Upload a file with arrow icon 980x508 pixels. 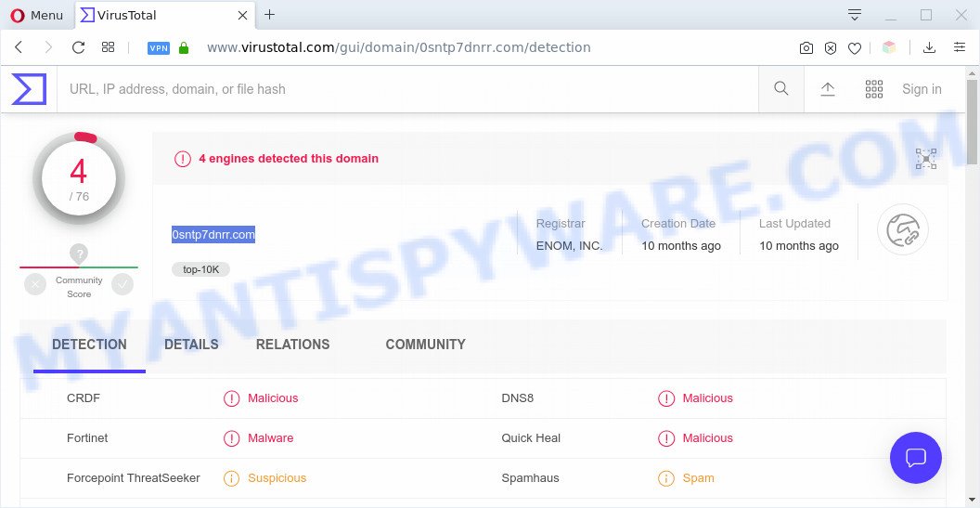tap(828, 89)
